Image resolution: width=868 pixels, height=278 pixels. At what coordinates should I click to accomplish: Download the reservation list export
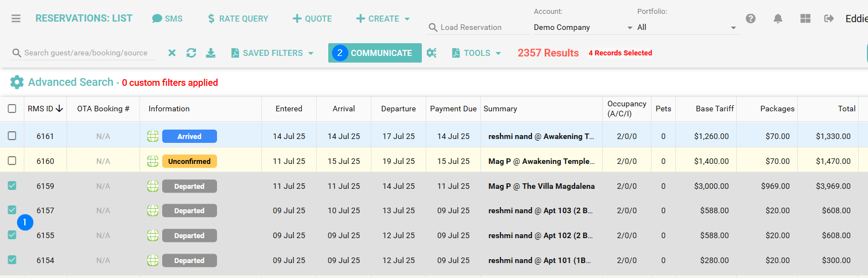(210, 53)
